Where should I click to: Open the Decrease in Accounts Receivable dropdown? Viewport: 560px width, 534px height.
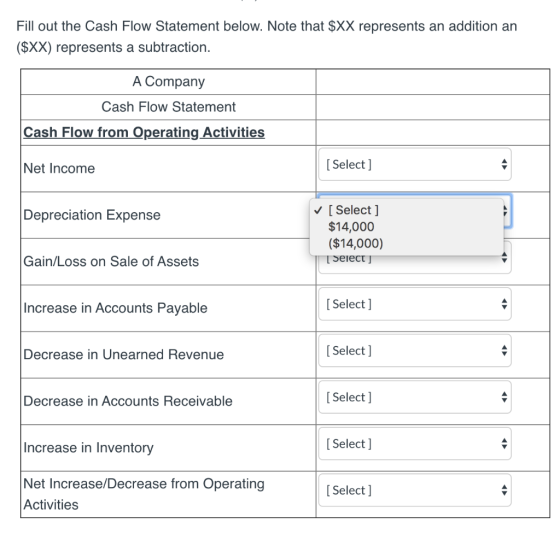coord(415,397)
